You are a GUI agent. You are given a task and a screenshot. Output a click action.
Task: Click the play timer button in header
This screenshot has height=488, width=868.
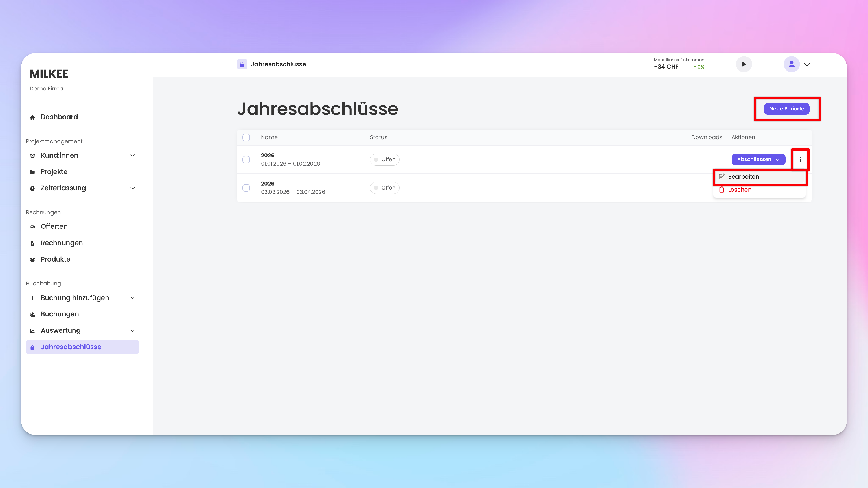tap(744, 64)
